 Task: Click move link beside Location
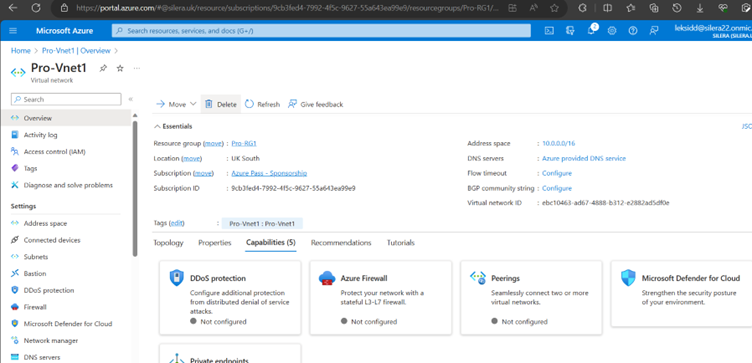pyautogui.click(x=192, y=158)
